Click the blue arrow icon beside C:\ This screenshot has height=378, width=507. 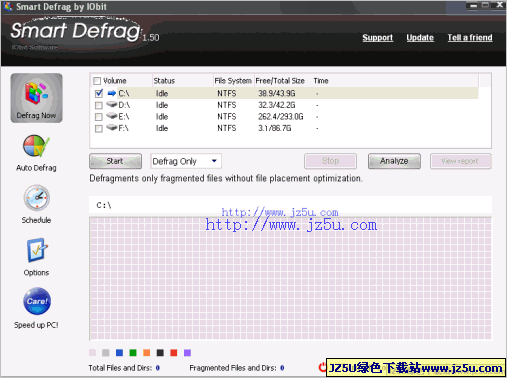click(112, 93)
